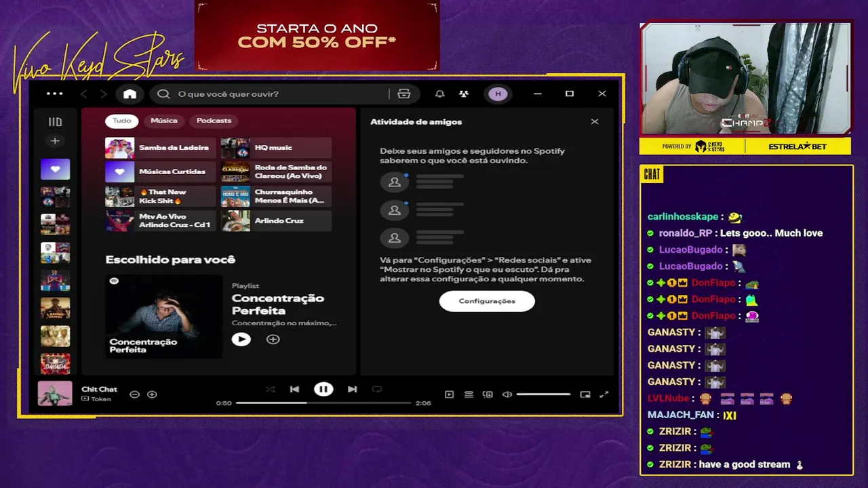
Task: Open the friend activity icon
Action: [464, 94]
